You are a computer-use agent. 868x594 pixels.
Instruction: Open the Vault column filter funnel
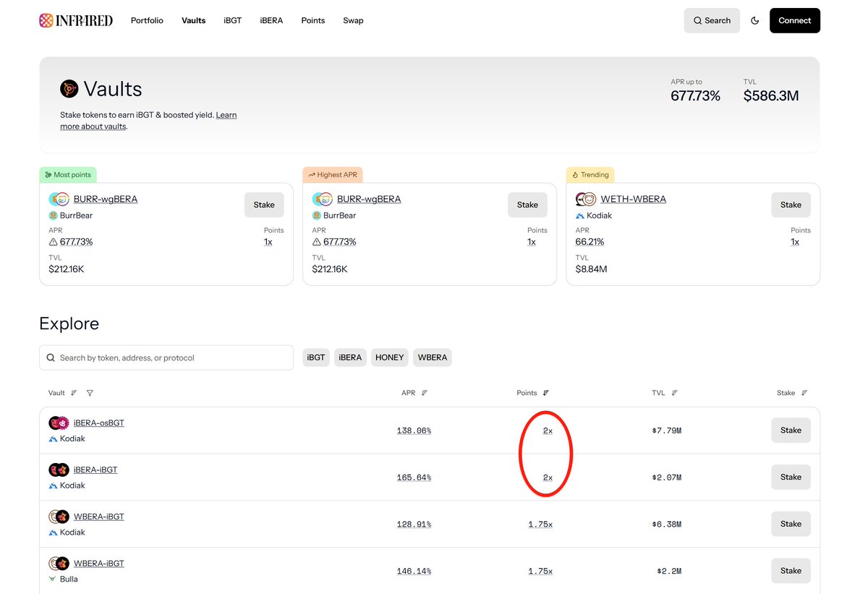(90, 393)
